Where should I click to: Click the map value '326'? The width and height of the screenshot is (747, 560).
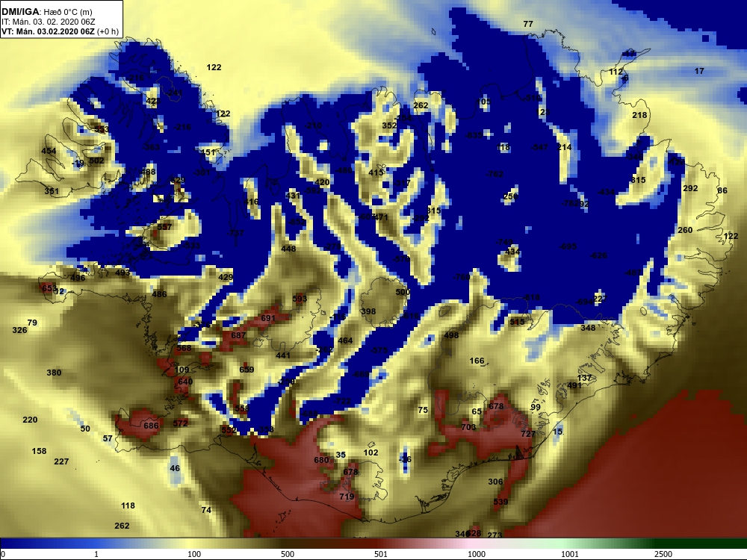tap(19, 330)
